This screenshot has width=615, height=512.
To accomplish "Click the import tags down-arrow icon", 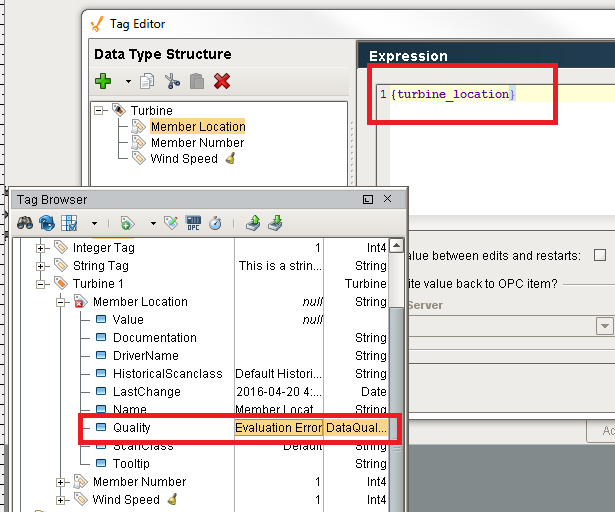I will (276, 222).
